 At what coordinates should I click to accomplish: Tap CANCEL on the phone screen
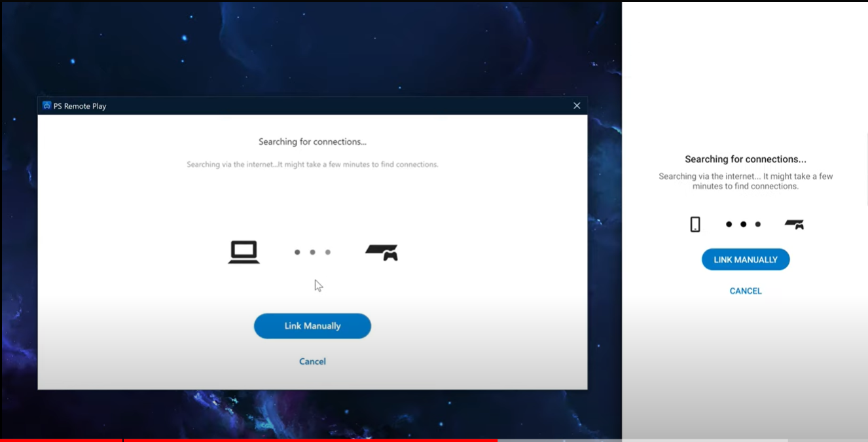[x=746, y=291]
